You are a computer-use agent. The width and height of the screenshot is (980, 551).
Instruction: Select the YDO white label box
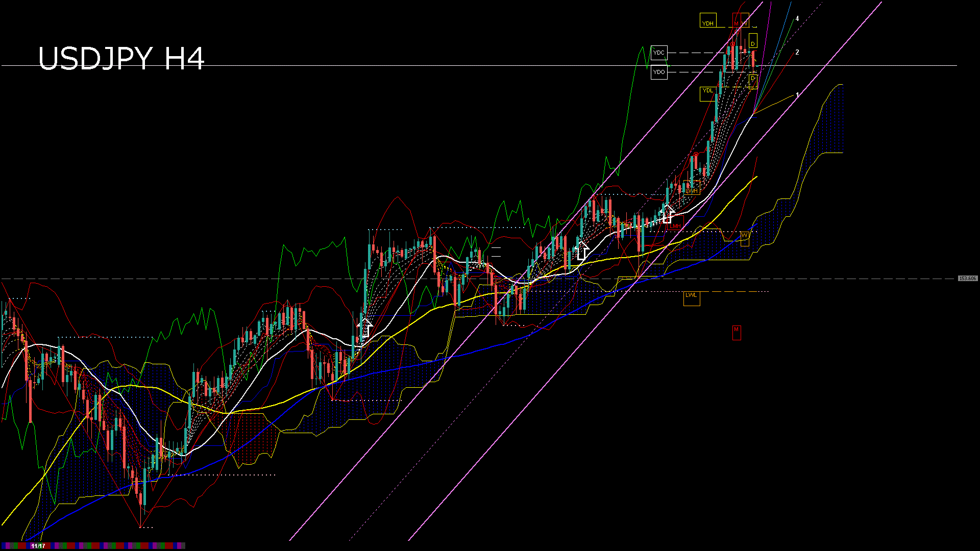[659, 72]
